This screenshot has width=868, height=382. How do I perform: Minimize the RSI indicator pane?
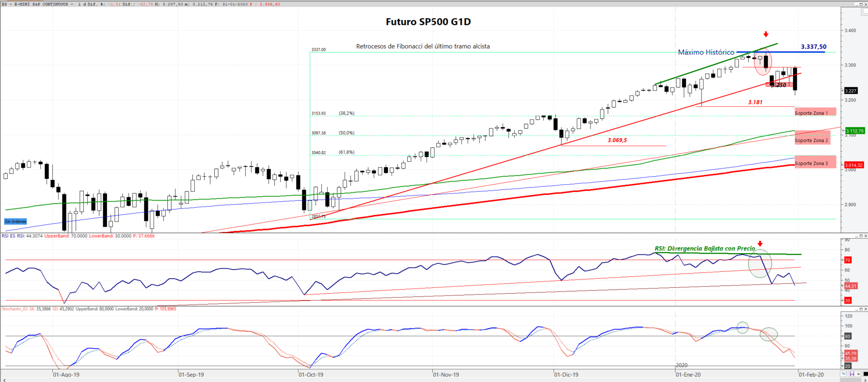[856, 236]
